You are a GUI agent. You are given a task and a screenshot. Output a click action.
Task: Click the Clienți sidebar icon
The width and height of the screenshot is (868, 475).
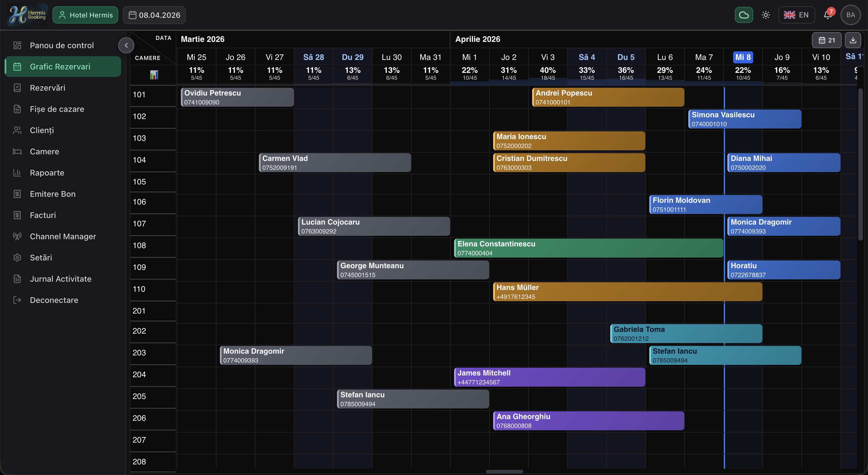pyautogui.click(x=17, y=130)
